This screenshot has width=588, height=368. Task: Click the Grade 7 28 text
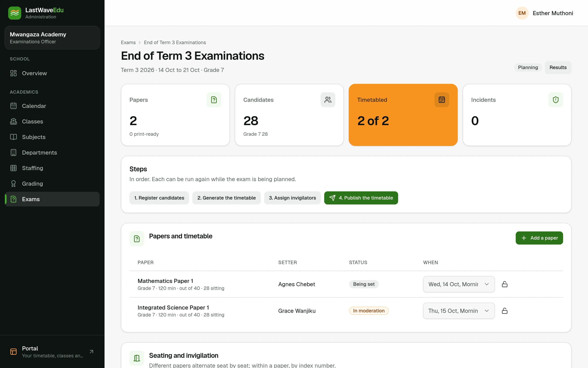[x=255, y=134]
